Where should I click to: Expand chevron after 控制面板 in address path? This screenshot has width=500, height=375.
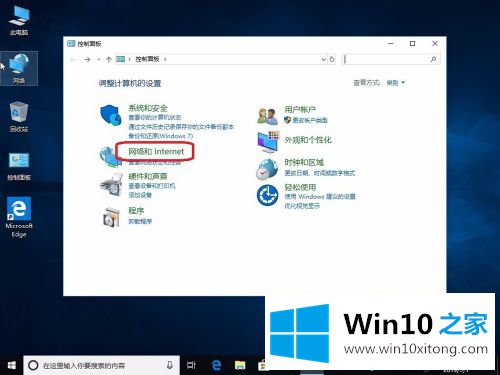pos(165,59)
